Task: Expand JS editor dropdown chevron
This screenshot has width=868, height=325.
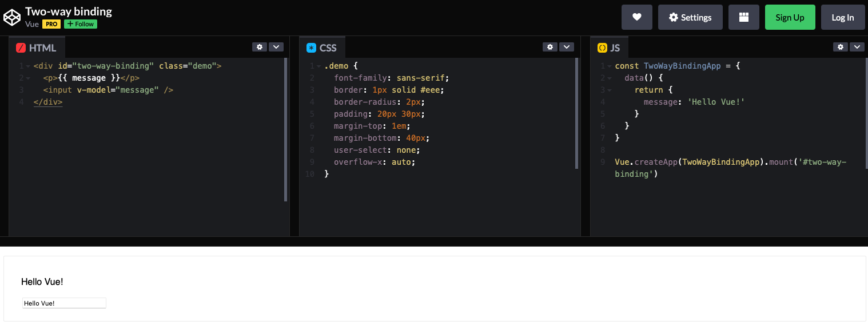Action: [857, 47]
